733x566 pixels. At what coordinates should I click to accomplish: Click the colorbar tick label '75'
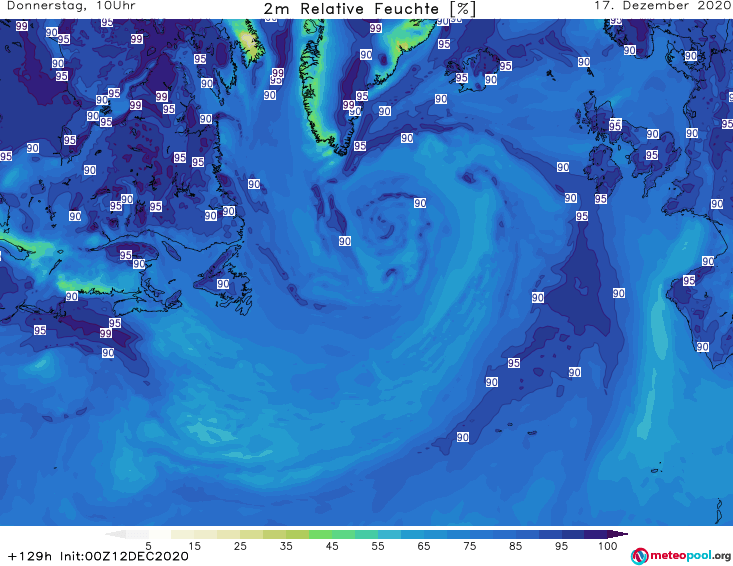tap(470, 546)
